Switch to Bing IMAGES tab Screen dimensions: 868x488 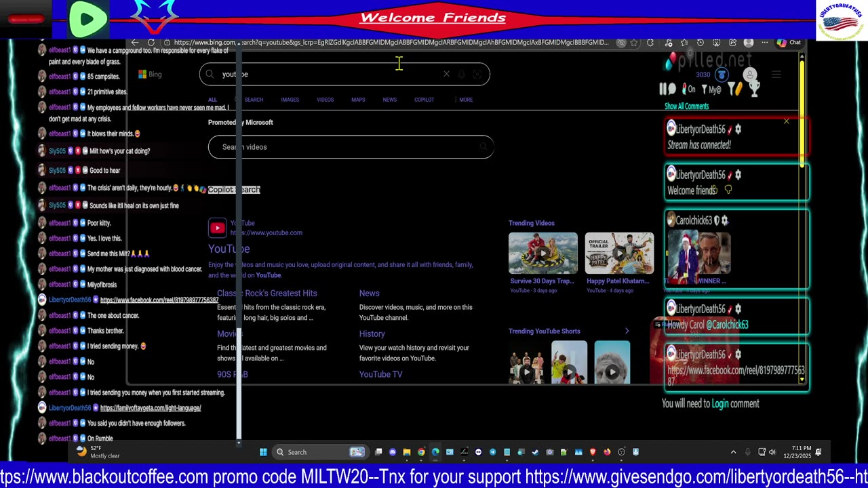(290, 100)
